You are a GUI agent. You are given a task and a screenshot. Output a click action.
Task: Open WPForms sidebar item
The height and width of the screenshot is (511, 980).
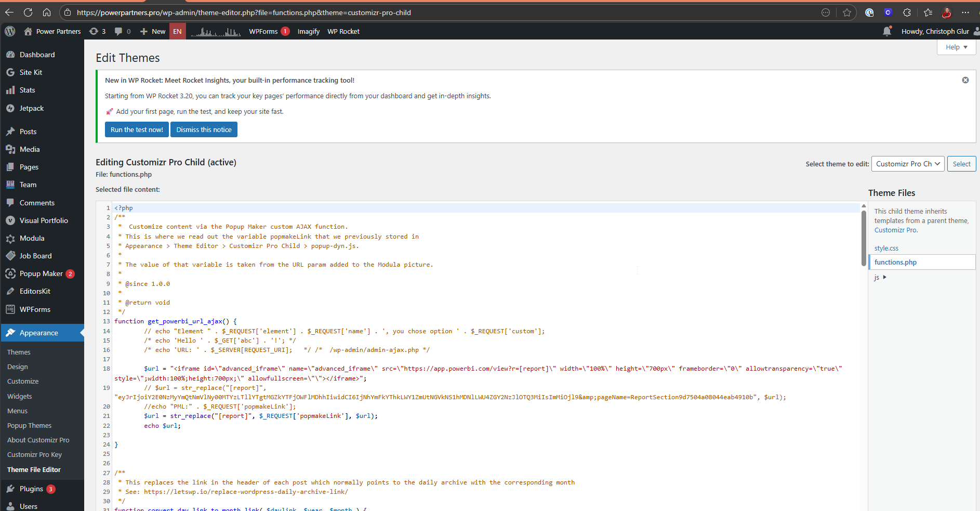point(42,309)
